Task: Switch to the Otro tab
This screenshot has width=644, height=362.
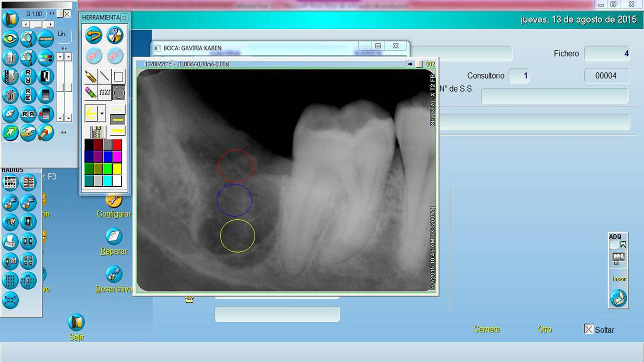Action: point(544,329)
